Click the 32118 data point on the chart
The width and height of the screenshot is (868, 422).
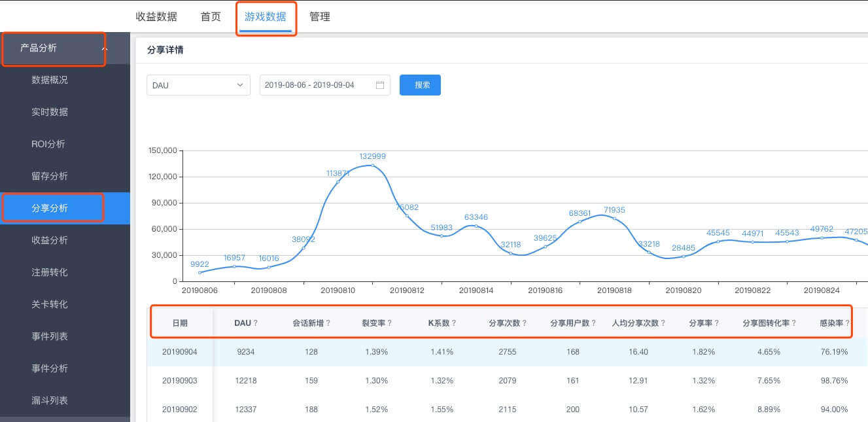511,253
